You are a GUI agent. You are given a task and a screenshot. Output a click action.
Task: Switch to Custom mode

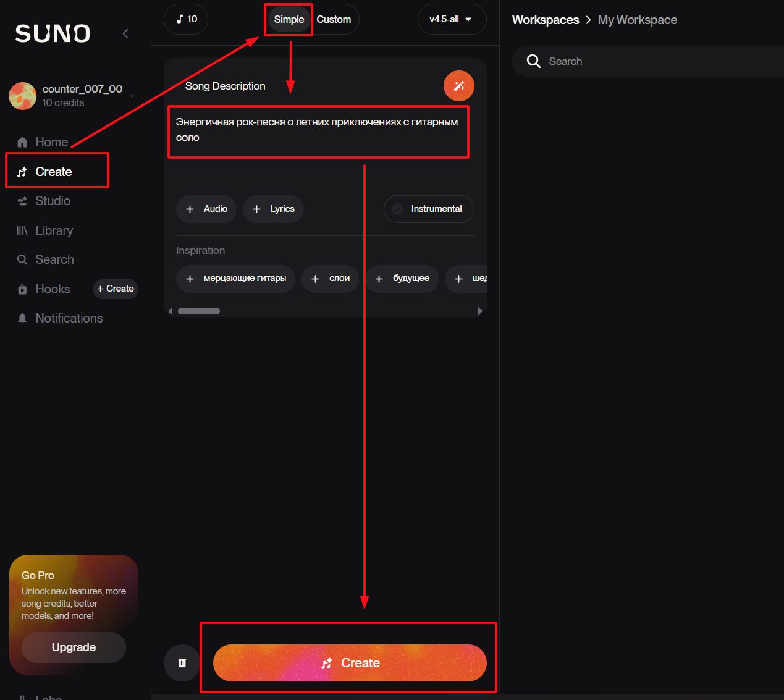pos(334,19)
